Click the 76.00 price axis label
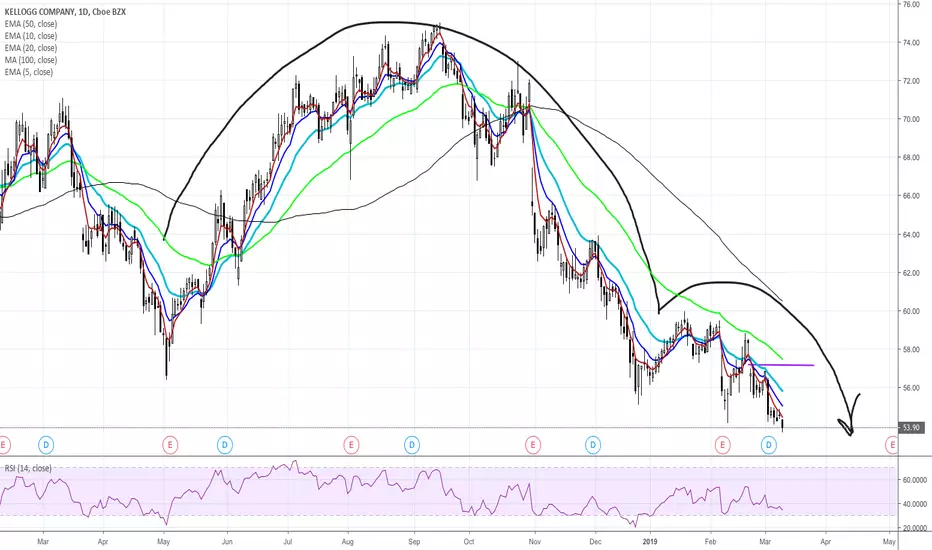This screenshot has height=550, width=932. pos(911,4)
